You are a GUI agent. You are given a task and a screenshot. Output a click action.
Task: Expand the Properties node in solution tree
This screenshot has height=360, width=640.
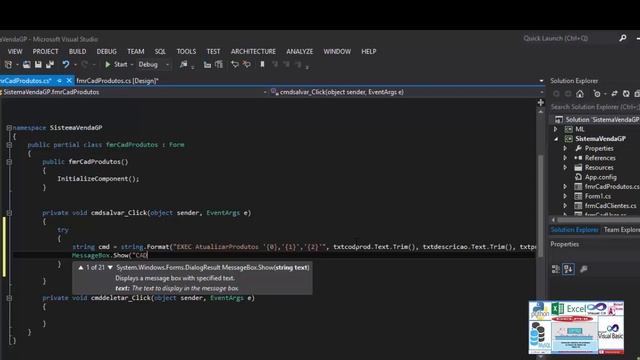(x=565, y=148)
